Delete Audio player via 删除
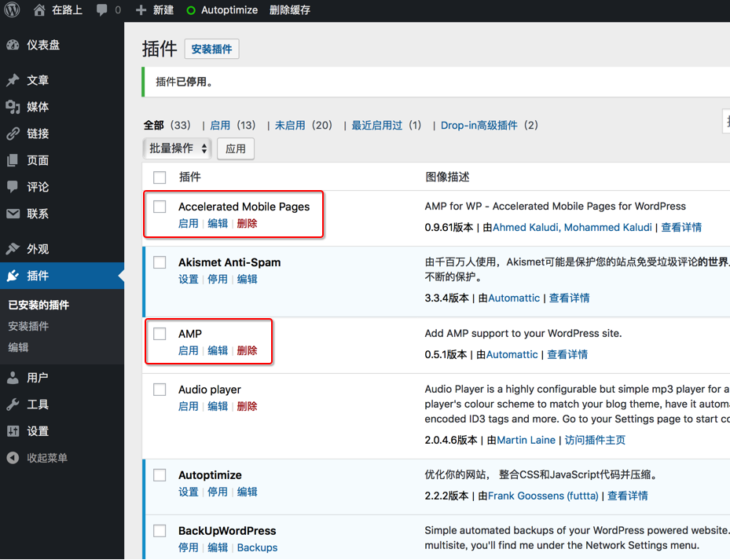This screenshot has height=560, width=730. [248, 406]
